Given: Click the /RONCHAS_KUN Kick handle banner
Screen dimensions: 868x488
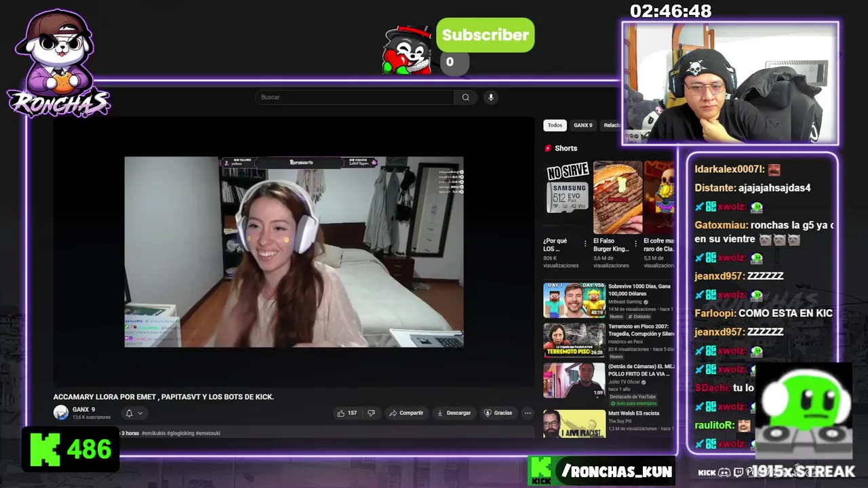Looking at the screenshot, I should point(601,471).
